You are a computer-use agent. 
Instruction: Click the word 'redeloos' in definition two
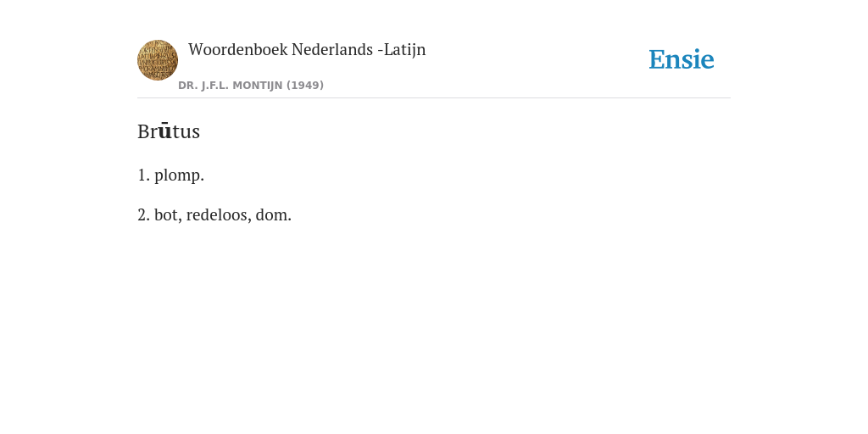[219, 214]
